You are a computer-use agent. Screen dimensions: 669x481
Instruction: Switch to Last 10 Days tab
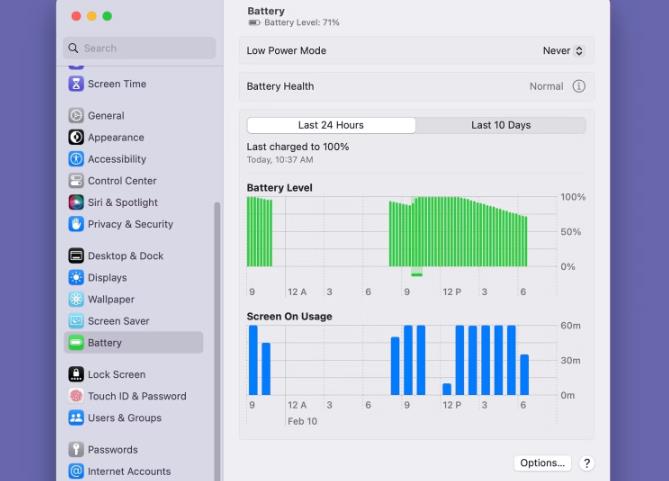click(x=501, y=125)
